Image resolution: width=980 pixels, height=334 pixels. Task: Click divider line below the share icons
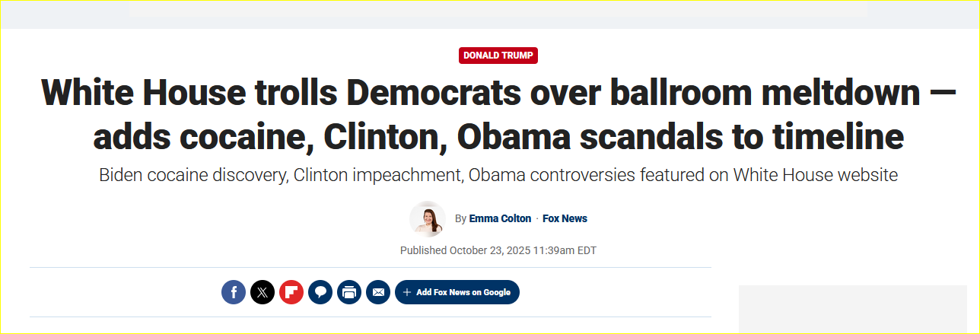pyautogui.click(x=371, y=317)
